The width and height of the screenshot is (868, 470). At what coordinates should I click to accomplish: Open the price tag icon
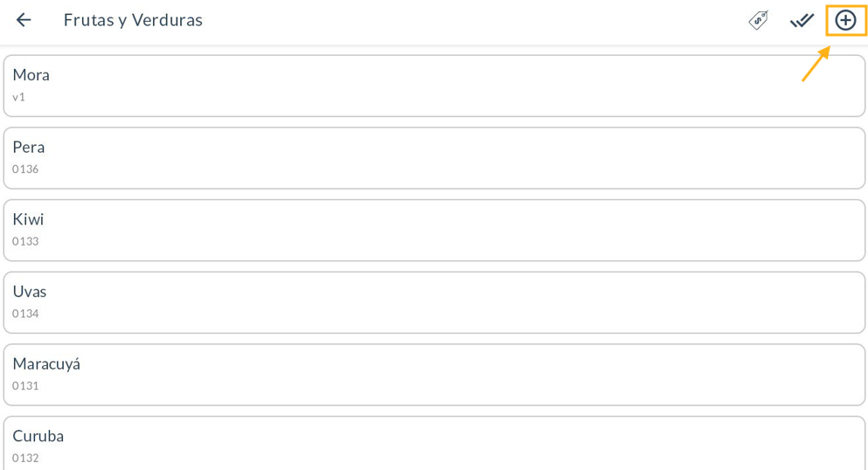[758, 20]
